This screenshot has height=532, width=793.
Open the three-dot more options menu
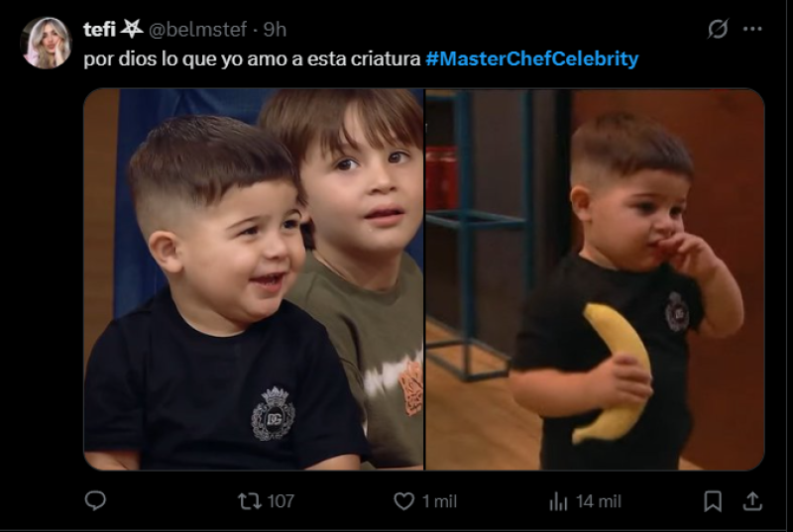752,29
